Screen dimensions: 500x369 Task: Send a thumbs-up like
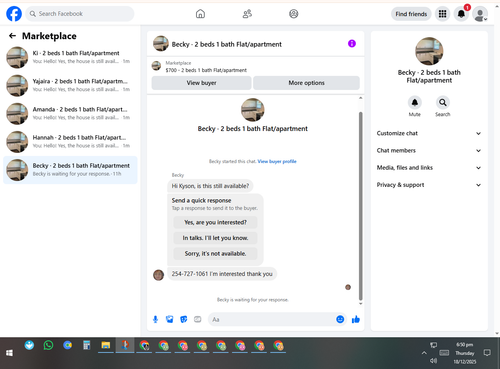pyautogui.click(x=356, y=319)
